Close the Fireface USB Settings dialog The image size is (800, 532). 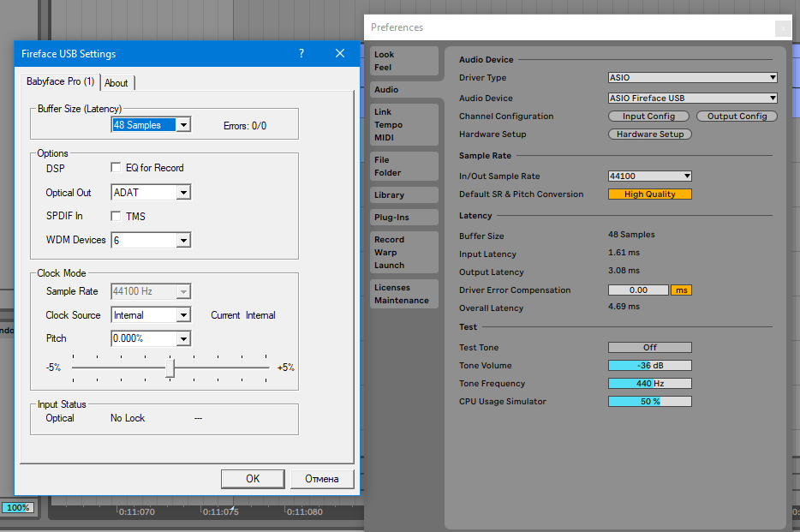pyautogui.click(x=340, y=54)
